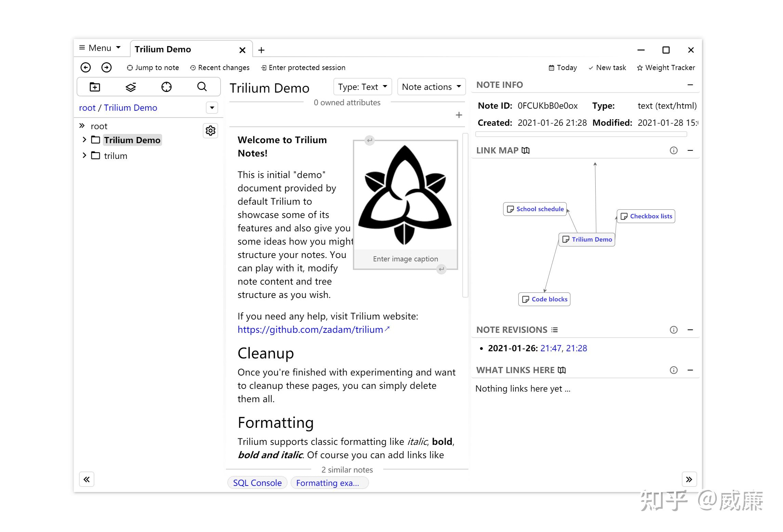The width and height of the screenshot is (783, 532).
Task: Click Enter image caption field
Action: (406, 259)
